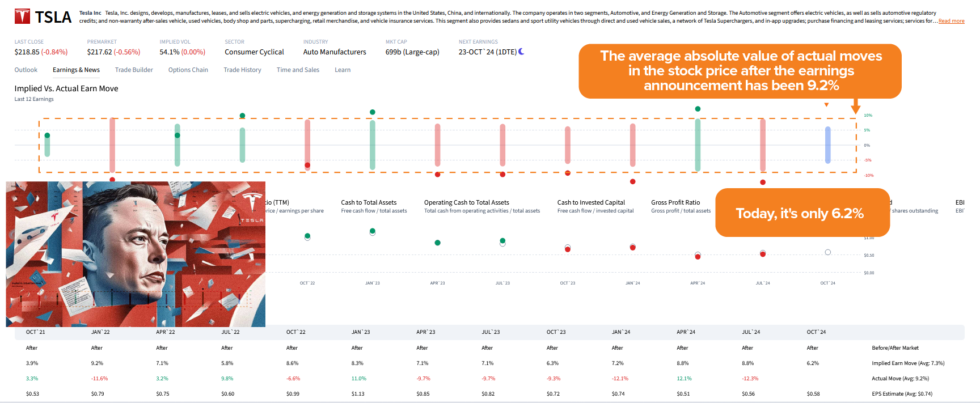The image size is (980, 403).
Task: Click the Read more link in company description
Action: pos(951,21)
